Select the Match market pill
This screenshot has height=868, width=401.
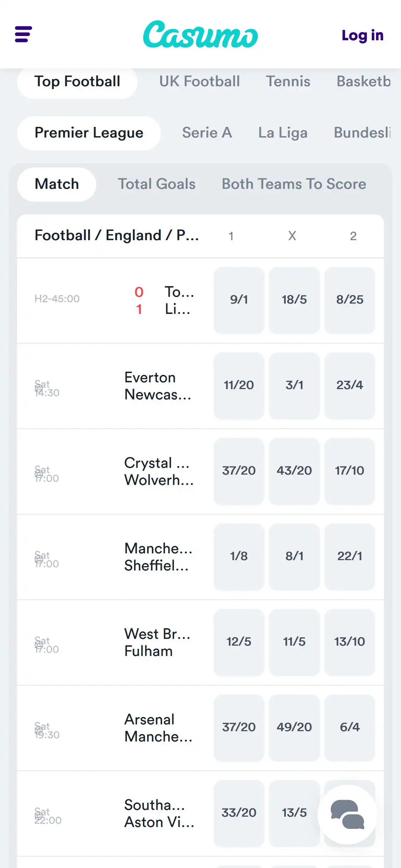coord(57,184)
